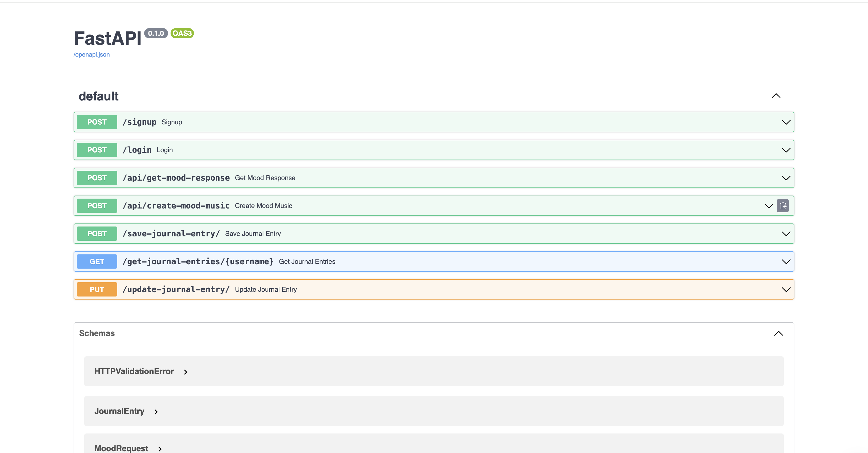
Task: Click down arrow on get-mood-response row
Action: click(x=786, y=178)
